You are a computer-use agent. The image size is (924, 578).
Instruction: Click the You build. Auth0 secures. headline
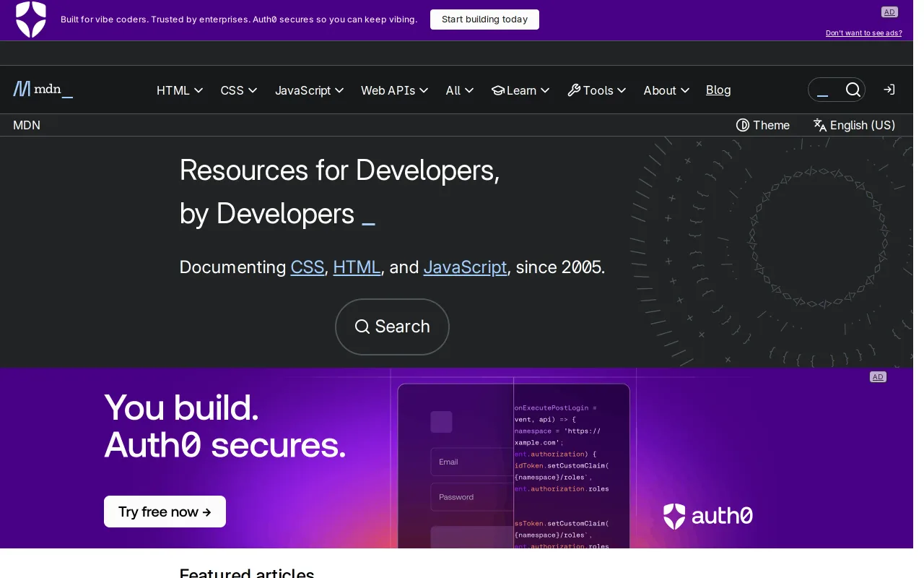click(x=225, y=426)
